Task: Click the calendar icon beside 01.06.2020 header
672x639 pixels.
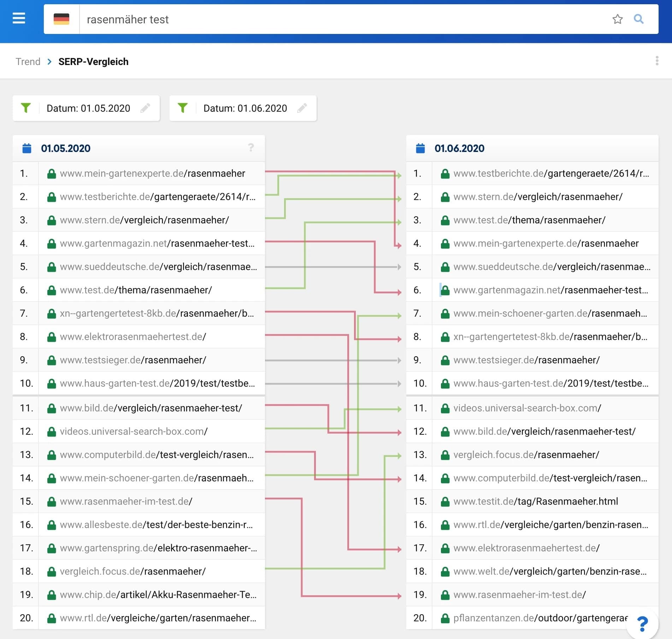Action: point(420,148)
